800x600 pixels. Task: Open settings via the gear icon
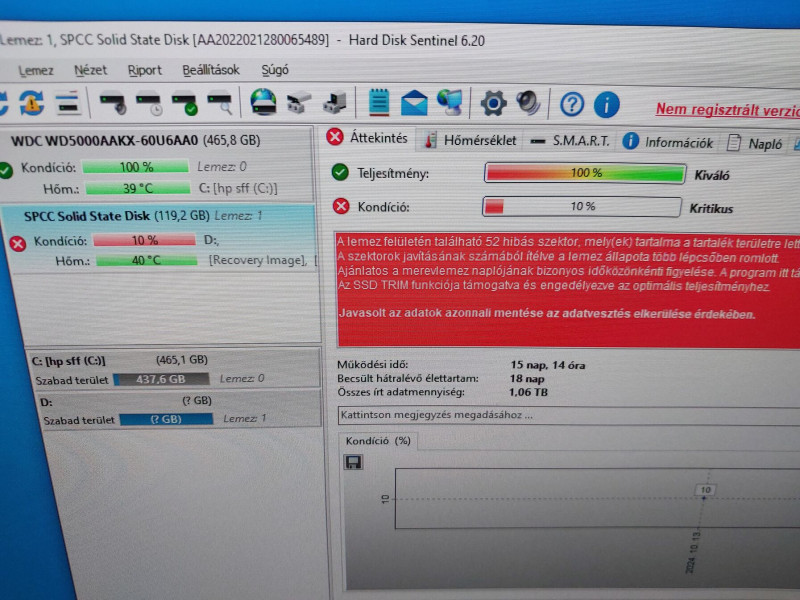493,104
